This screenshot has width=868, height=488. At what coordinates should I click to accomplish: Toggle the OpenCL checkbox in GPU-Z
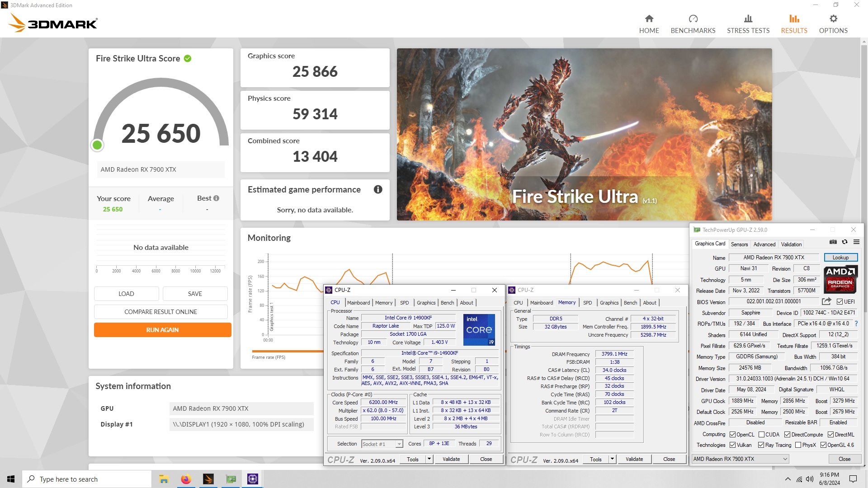coord(732,435)
